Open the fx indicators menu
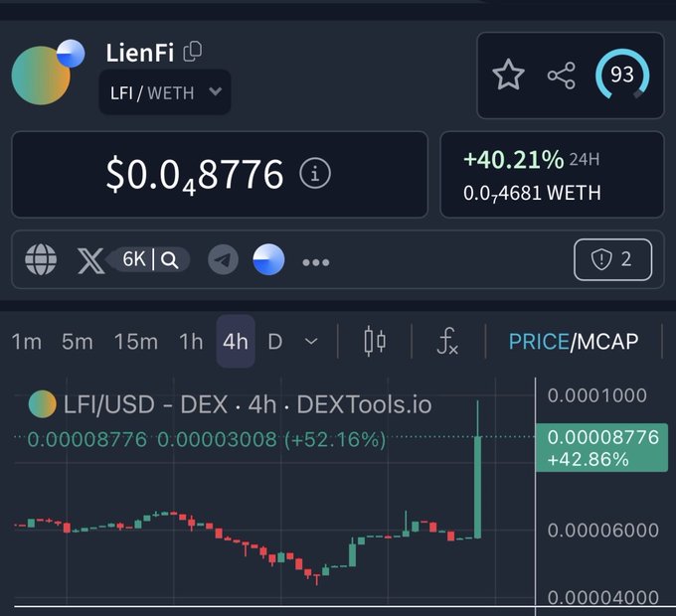This screenshot has height=616, width=676. (x=447, y=341)
